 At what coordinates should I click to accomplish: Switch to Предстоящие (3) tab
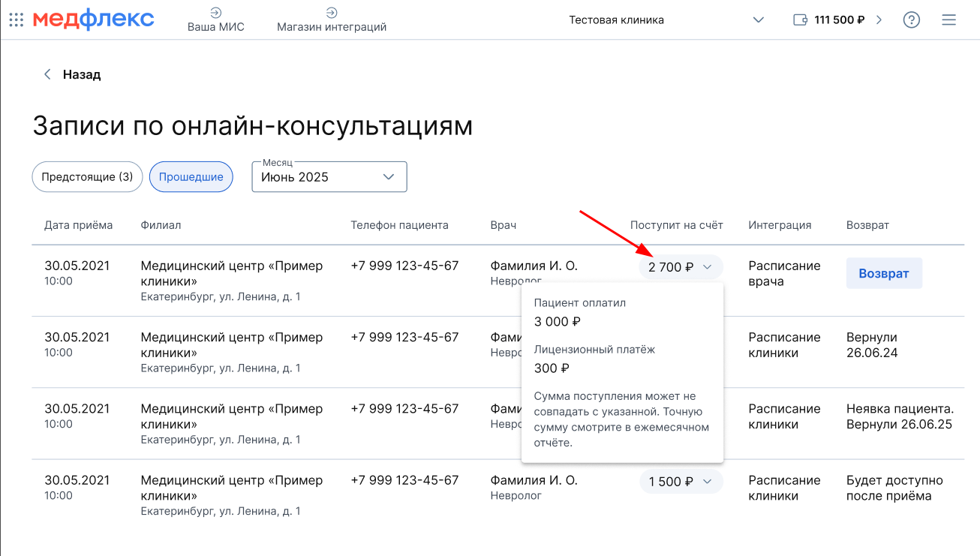(87, 177)
